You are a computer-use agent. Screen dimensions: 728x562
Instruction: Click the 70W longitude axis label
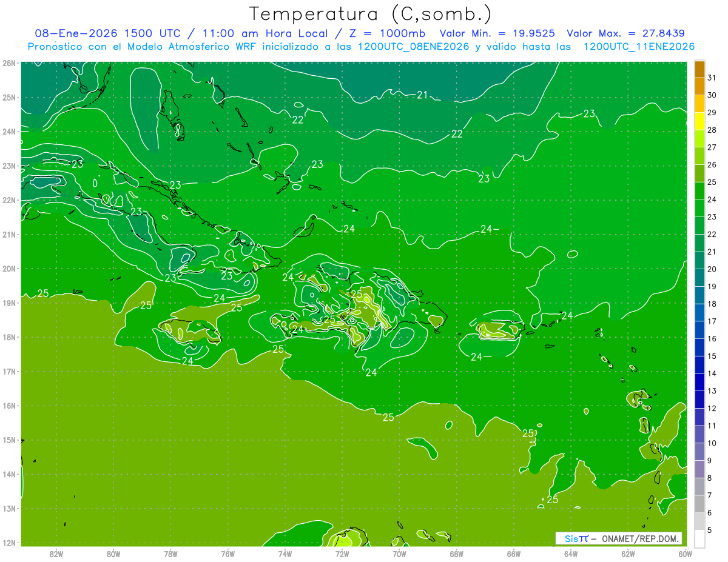coord(399,554)
